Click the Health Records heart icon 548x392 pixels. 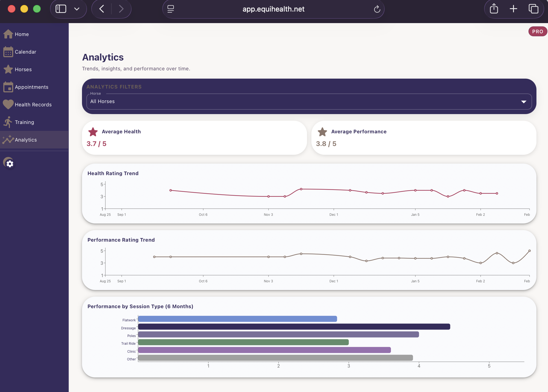[8, 104]
